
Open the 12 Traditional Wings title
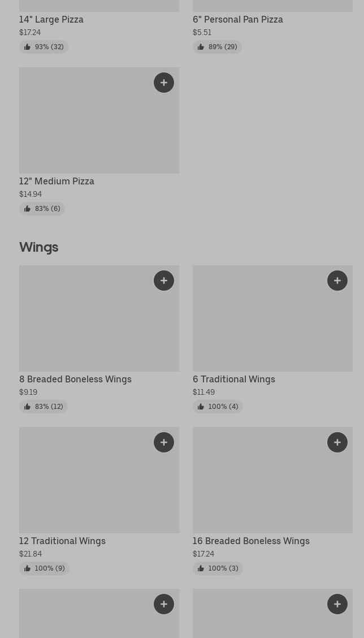[62, 541]
